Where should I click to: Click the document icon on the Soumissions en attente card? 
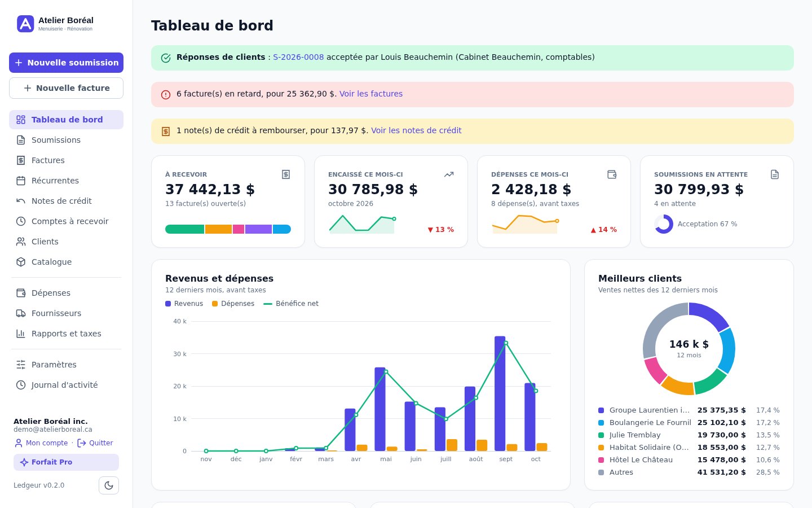[x=775, y=174]
